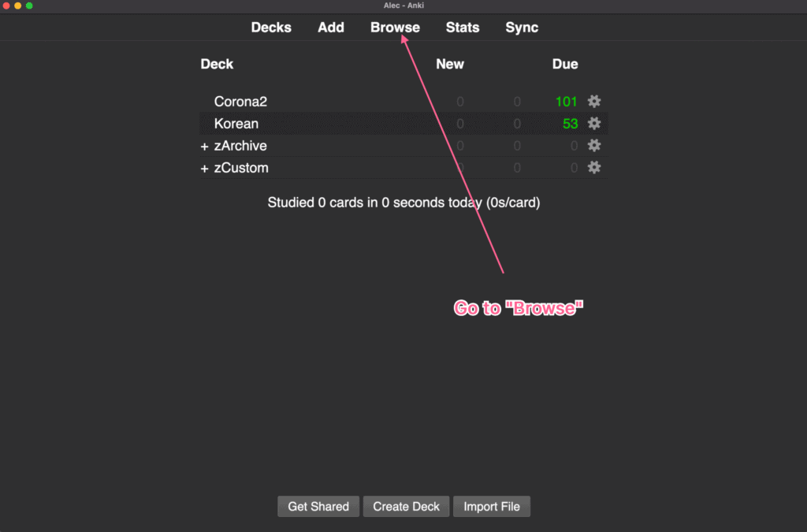Open the zCustom deck
This screenshot has width=807, height=532.
(241, 168)
